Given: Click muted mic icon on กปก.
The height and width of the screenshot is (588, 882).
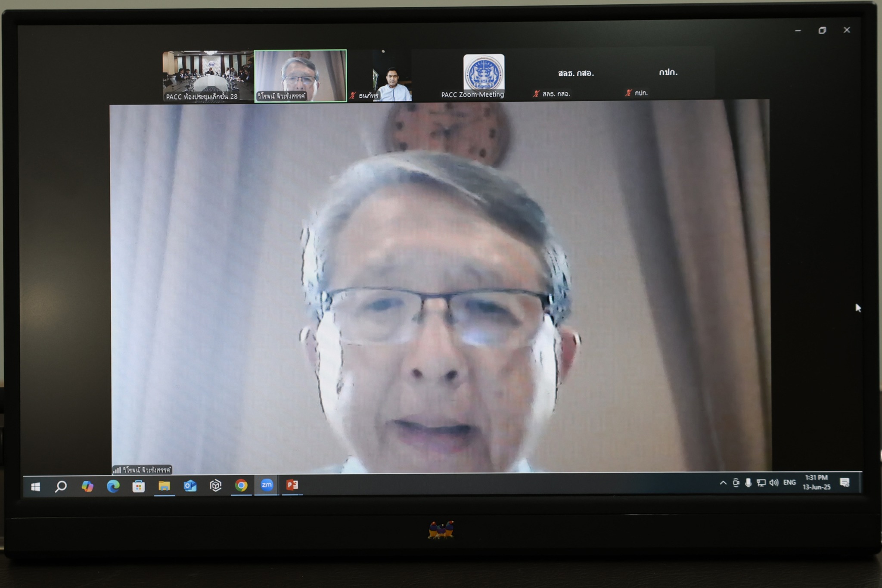Looking at the screenshot, I should pyautogui.click(x=628, y=93).
